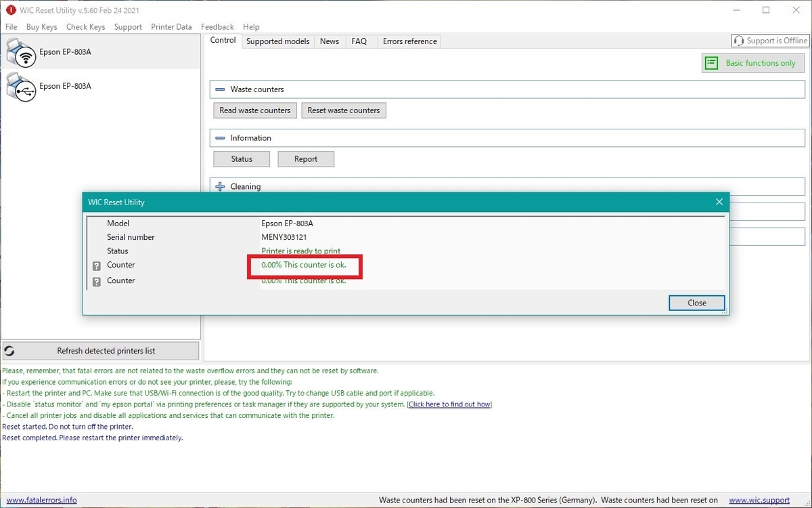This screenshot has width=812, height=508.
Task: Open the Check Keys menu
Action: pyautogui.click(x=85, y=27)
